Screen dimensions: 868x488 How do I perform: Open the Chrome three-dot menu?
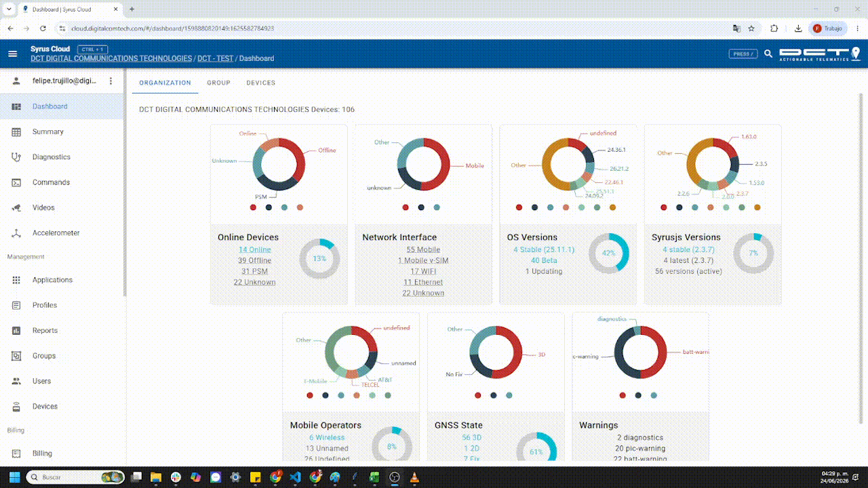pyautogui.click(x=858, y=28)
